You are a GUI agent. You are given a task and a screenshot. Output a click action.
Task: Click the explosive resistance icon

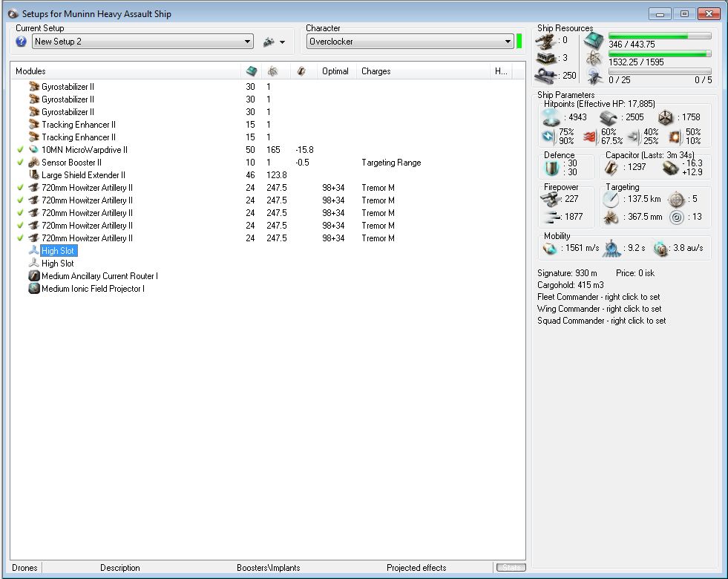(x=675, y=137)
